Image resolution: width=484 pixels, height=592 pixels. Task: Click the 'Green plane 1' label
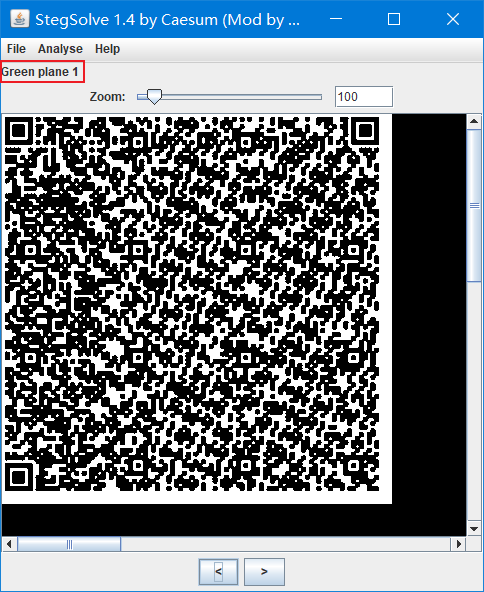pos(40,72)
